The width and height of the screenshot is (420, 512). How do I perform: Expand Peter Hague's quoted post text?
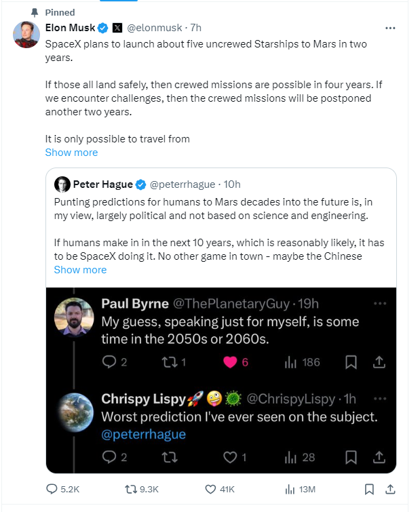(80, 269)
